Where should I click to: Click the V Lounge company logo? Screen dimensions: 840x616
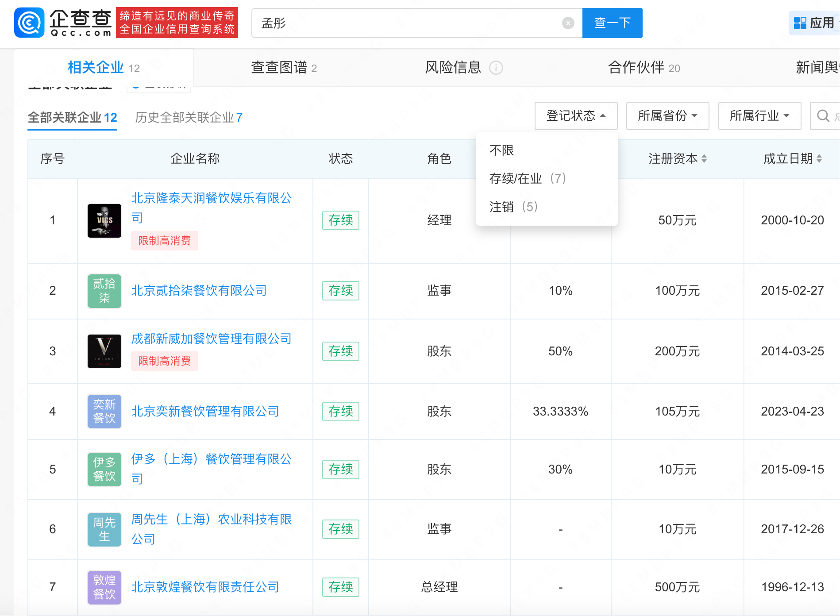pos(104,351)
